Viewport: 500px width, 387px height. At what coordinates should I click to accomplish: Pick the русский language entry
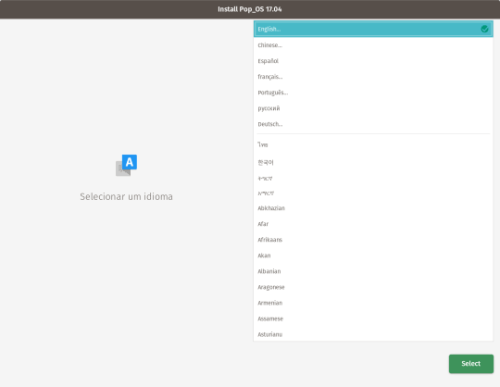coord(373,108)
